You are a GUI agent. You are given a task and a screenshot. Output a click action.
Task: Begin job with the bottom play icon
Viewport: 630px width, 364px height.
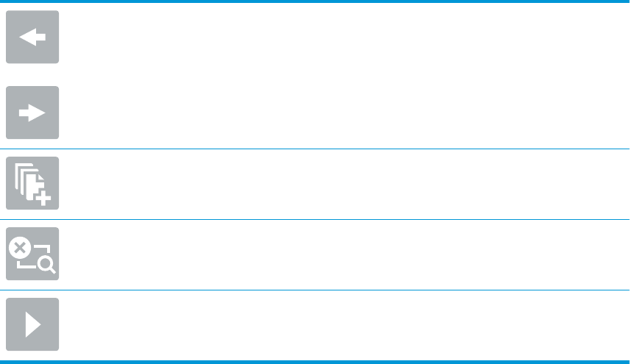(32, 324)
